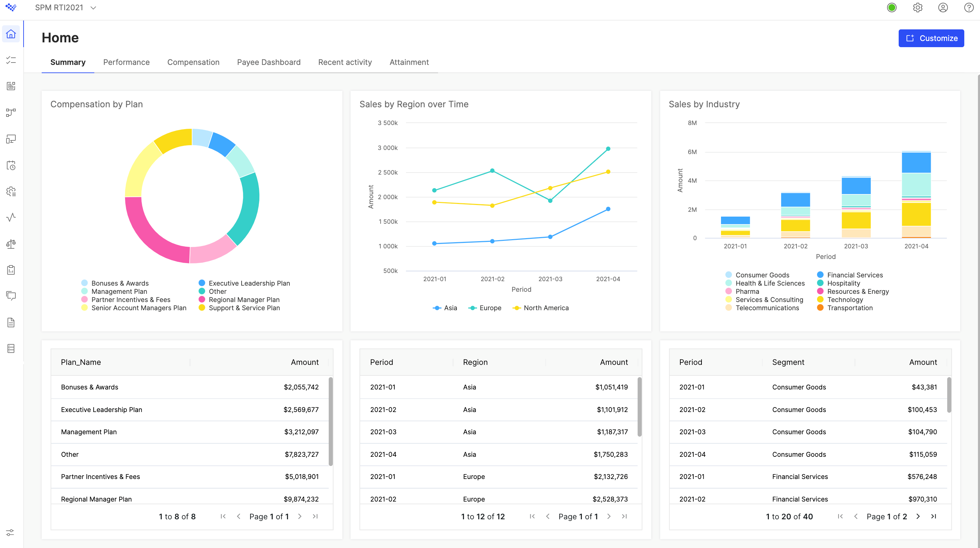Sort by Plan_Name column header
The height and width of the screenshot is (548, 980).
pyautogui.click(x=81, y=362)
